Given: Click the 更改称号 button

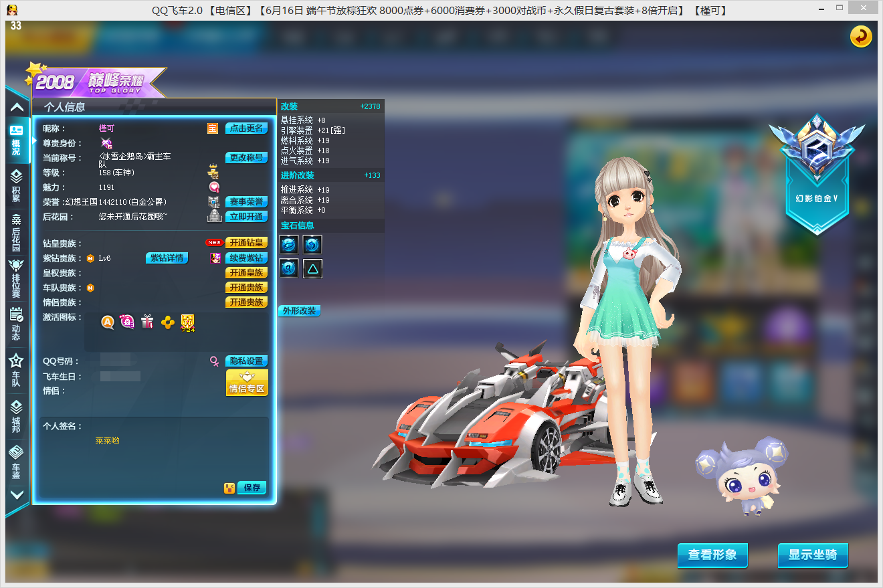Looking at the screenshot, I should click(246, 158).
